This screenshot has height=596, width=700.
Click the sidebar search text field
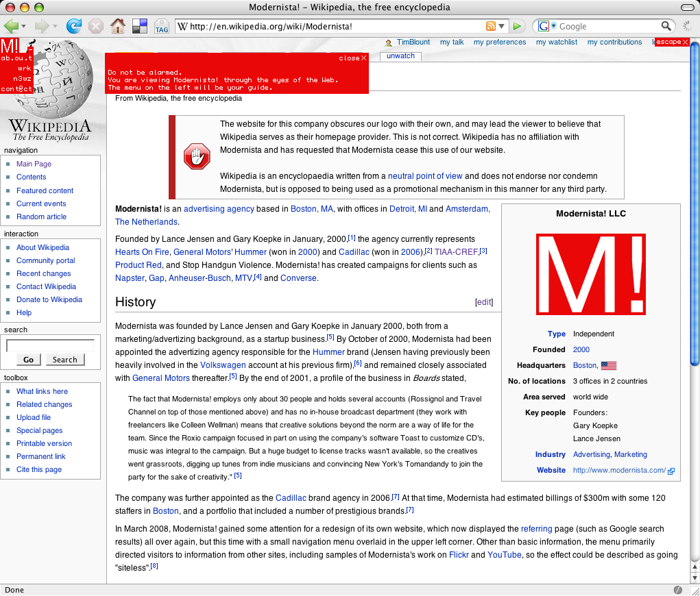point(50,346)
